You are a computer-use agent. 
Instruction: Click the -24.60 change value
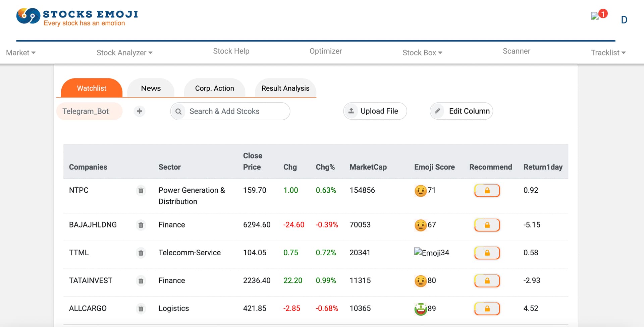pyautogui.click(x=294, y=225)
